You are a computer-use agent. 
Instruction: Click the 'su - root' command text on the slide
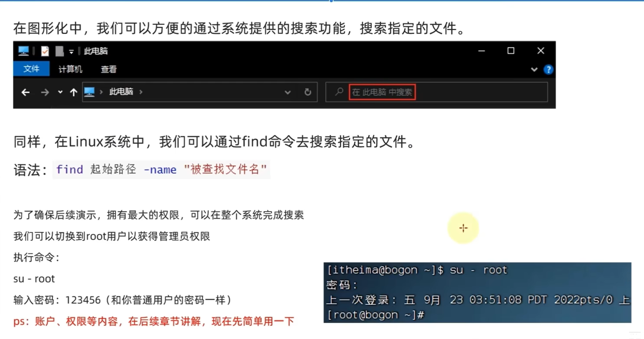coord(34,279)
